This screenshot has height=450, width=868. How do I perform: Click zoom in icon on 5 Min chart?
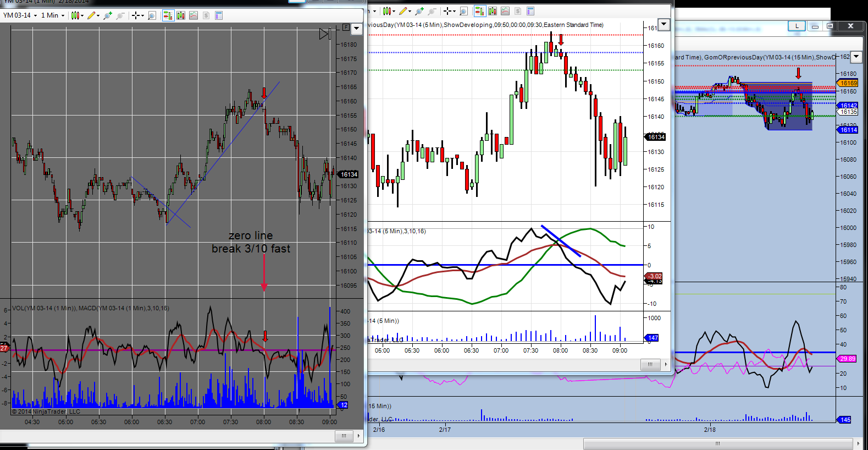coord(419,11)
